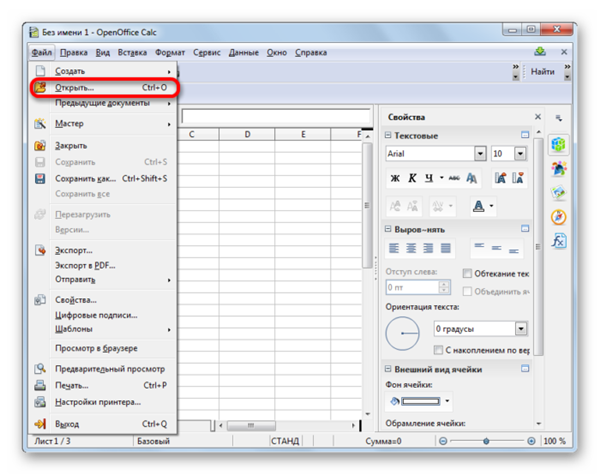Click zoom in plus button in status bar

pyautogui.click(x=531, y=441)
